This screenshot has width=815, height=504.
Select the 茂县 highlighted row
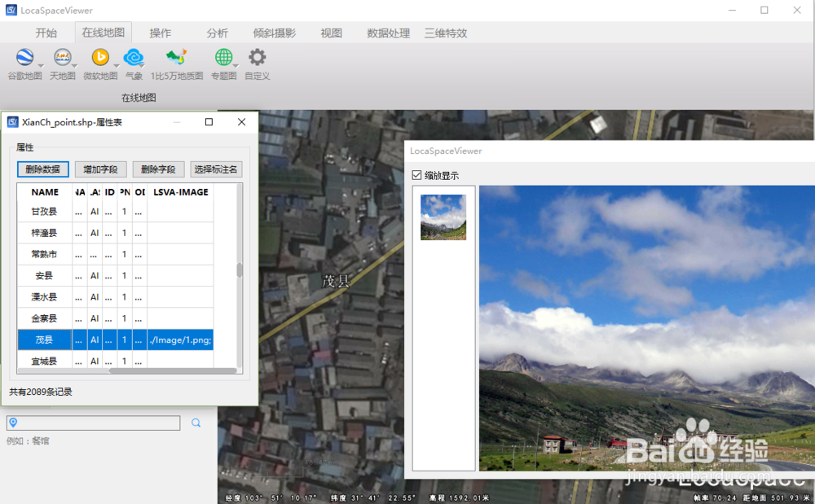(x=116, y=340)
